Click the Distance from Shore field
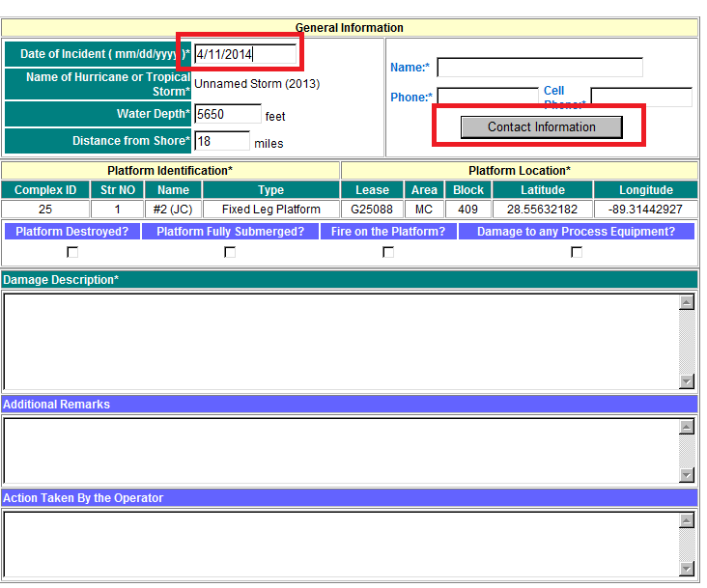 tap(222, 142)
